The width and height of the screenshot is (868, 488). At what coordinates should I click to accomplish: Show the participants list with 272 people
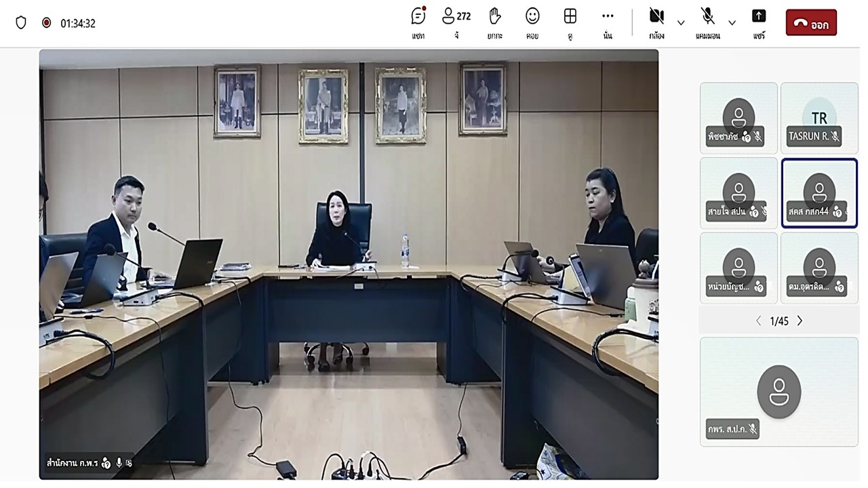click(456, 22)
